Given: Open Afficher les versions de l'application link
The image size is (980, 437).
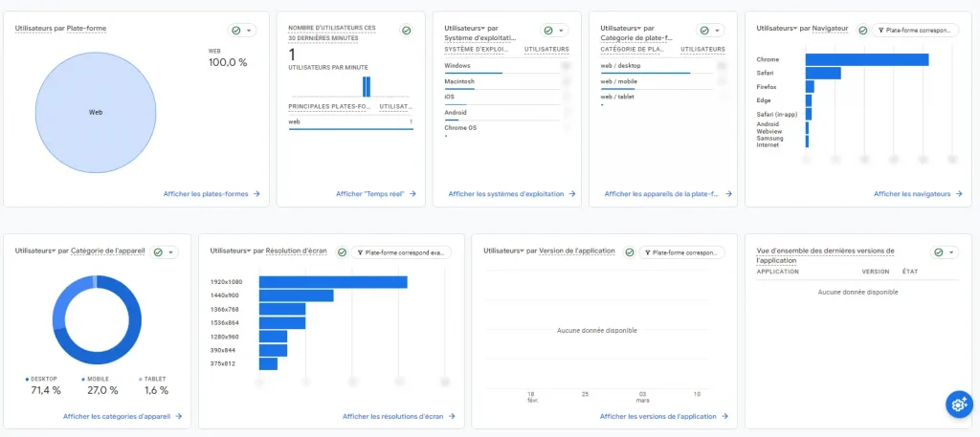Looking at the screenshot, I should (x=664, y=416).
